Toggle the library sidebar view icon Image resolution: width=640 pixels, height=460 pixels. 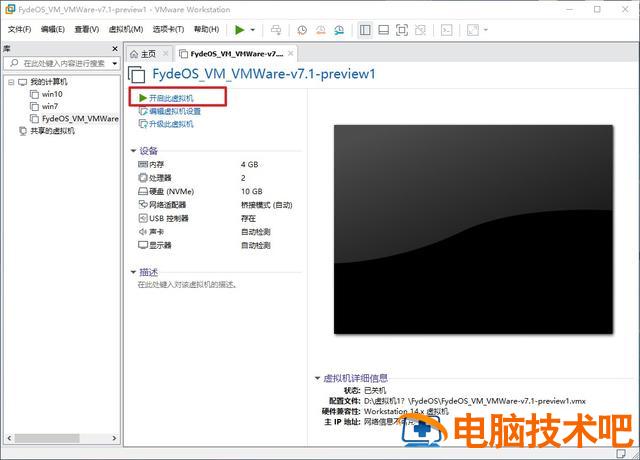[365, 30]
